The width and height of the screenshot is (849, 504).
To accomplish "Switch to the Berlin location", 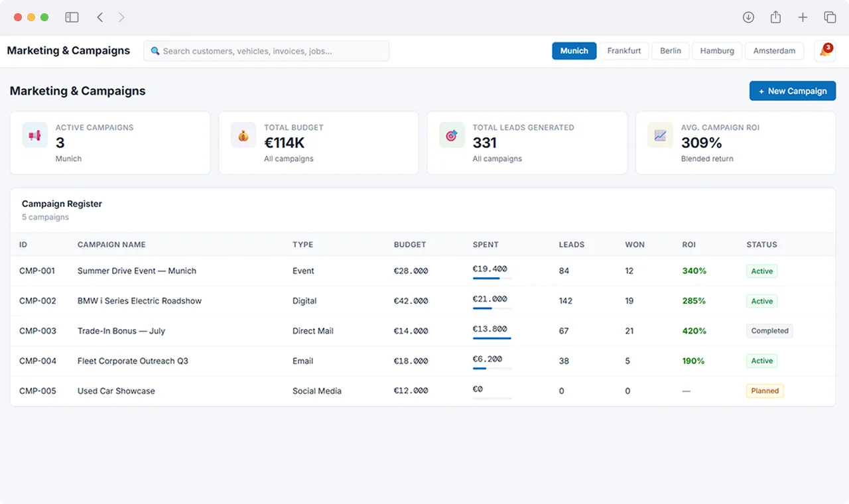I will click(x=671, y=51).
